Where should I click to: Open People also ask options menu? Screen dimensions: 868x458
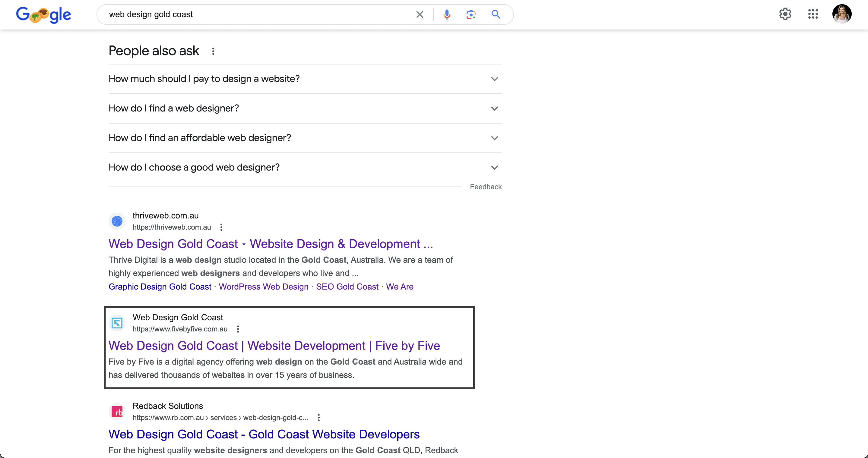click(x=213, y=51)
